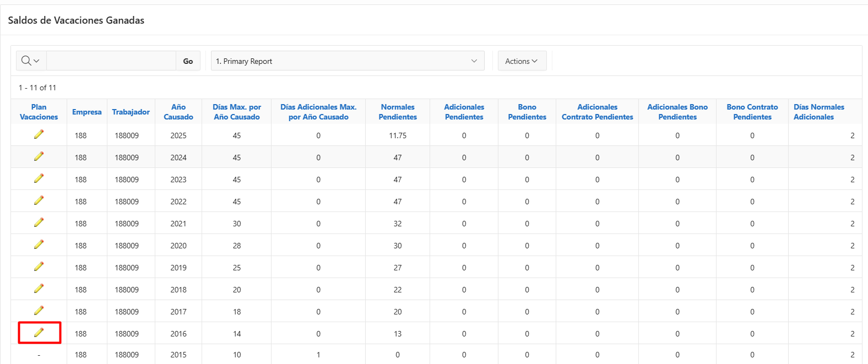Open the search column selector magnifier
Viewport: 868px width, 364px height.
coord(30,61)
